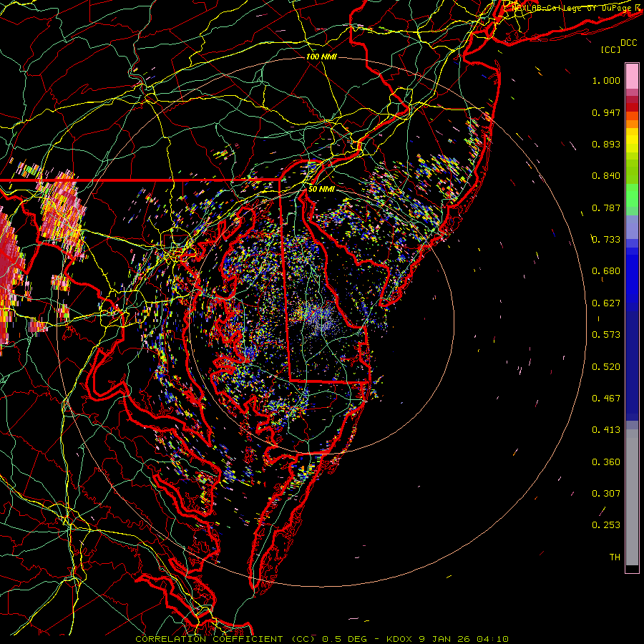Click the [CC] units label above colorbar

click(x=611, y=49)
